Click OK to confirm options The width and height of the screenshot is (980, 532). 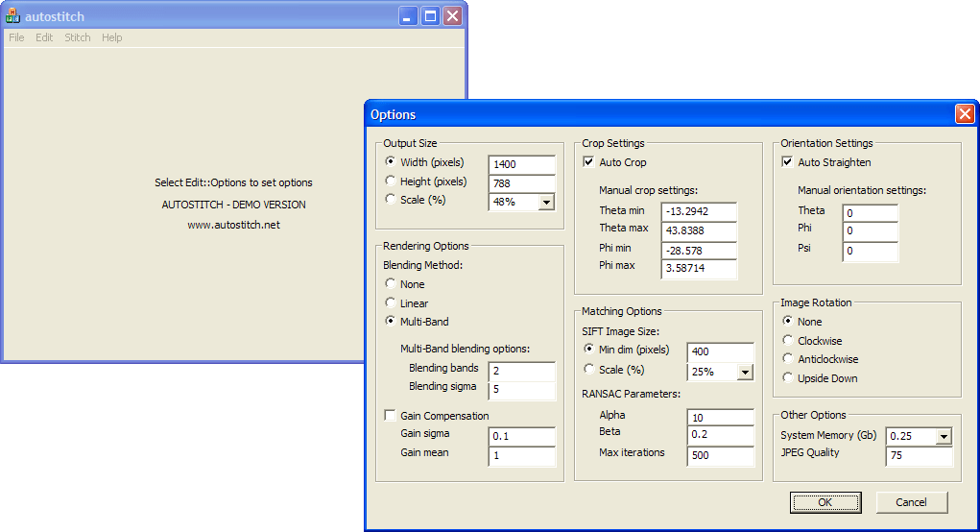click(825, 502)
